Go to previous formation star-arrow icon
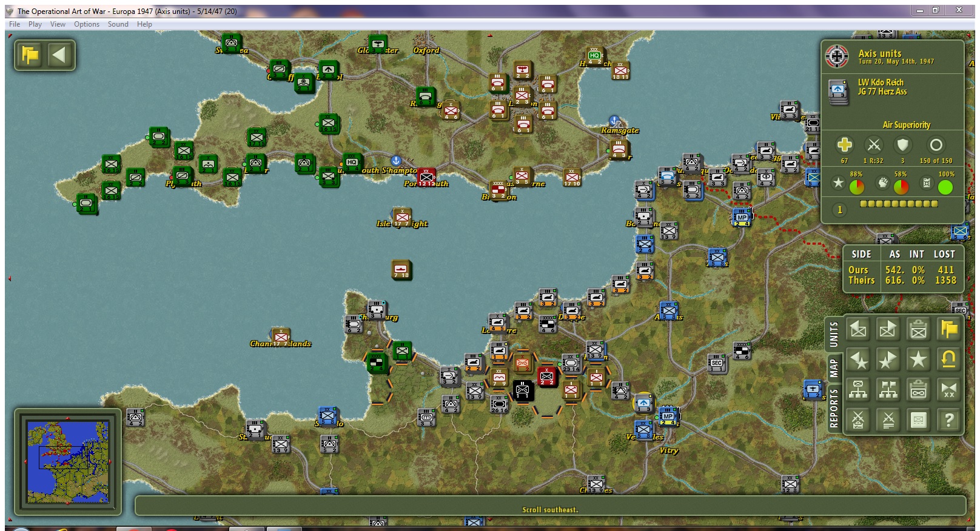This screenshot has width=980, height=531. (858, 359)
